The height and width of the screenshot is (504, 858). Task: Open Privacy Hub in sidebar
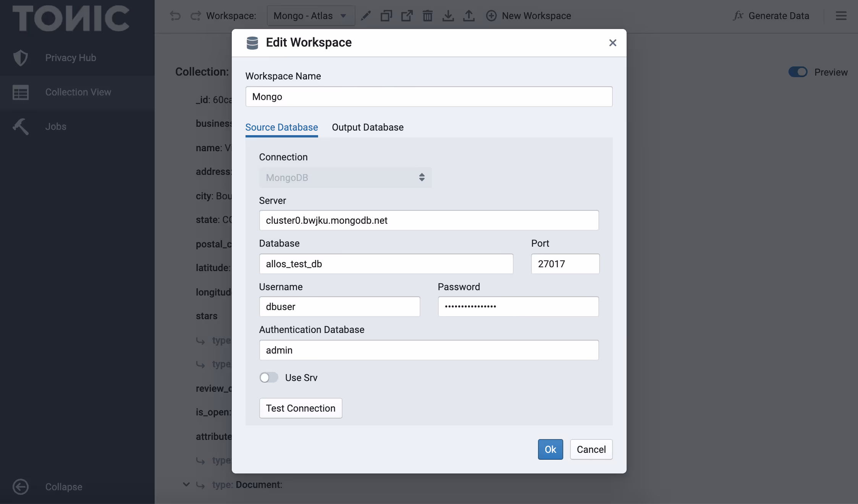pyautogui.click(x=71, y=58)
